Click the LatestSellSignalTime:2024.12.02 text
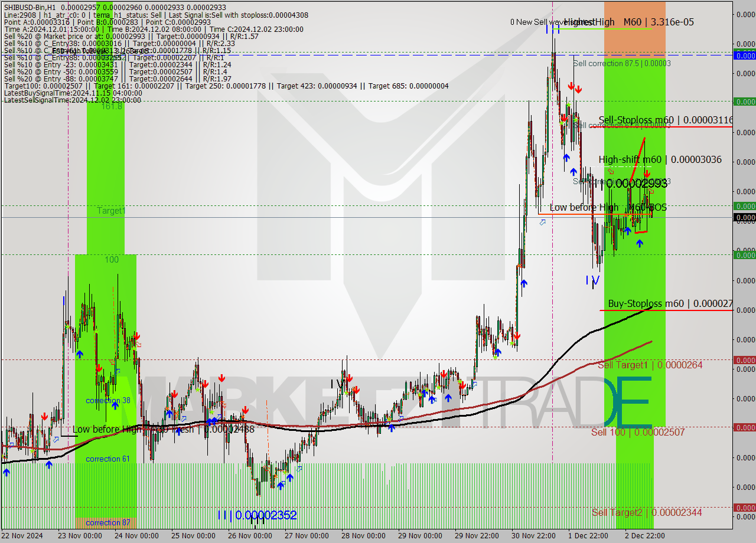Image resolution: width=756 pixels, height=543 pixels. click(72, 100)
